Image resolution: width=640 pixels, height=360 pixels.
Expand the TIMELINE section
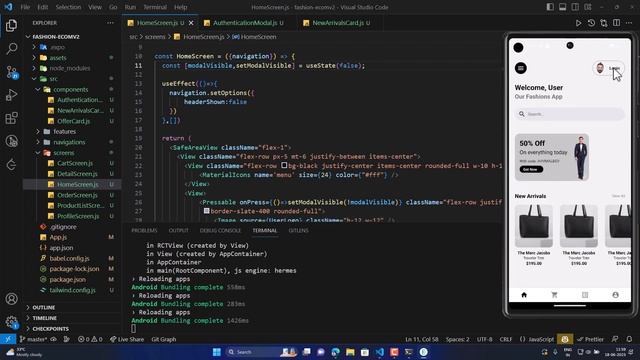point(44,318)
